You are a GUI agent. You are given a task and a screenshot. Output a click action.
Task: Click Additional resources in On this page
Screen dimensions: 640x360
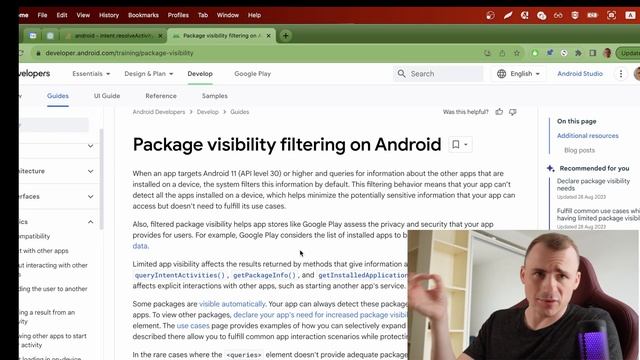588,136
